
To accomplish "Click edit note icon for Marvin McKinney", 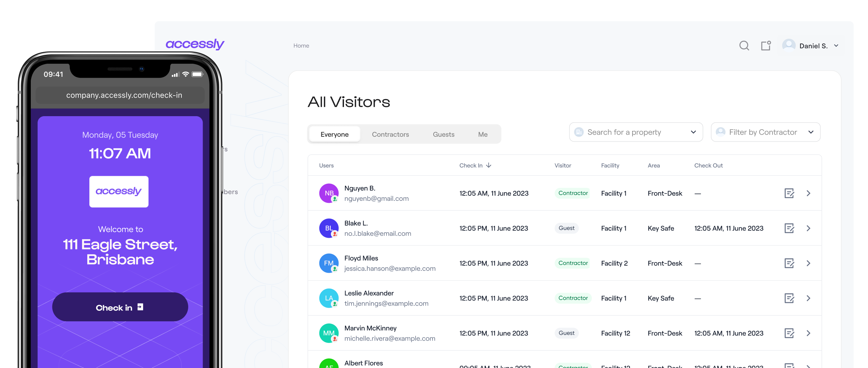I will click(x=789, y=333).
